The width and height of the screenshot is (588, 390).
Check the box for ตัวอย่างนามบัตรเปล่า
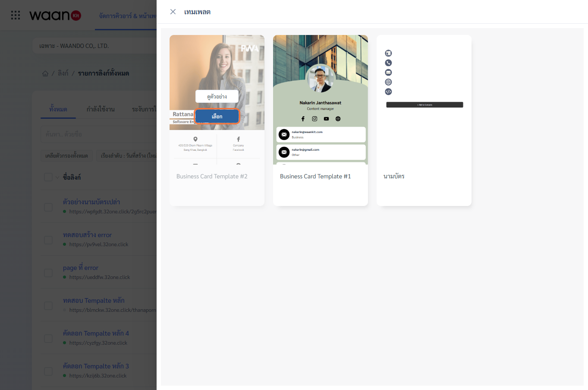[48, 207]
